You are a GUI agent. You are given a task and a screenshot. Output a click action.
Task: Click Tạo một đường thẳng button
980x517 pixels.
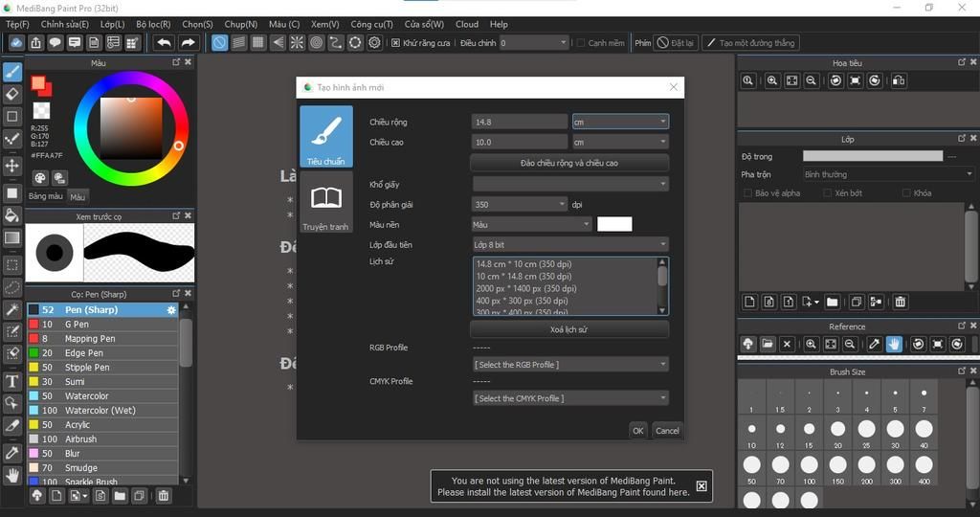coord(750,43)
